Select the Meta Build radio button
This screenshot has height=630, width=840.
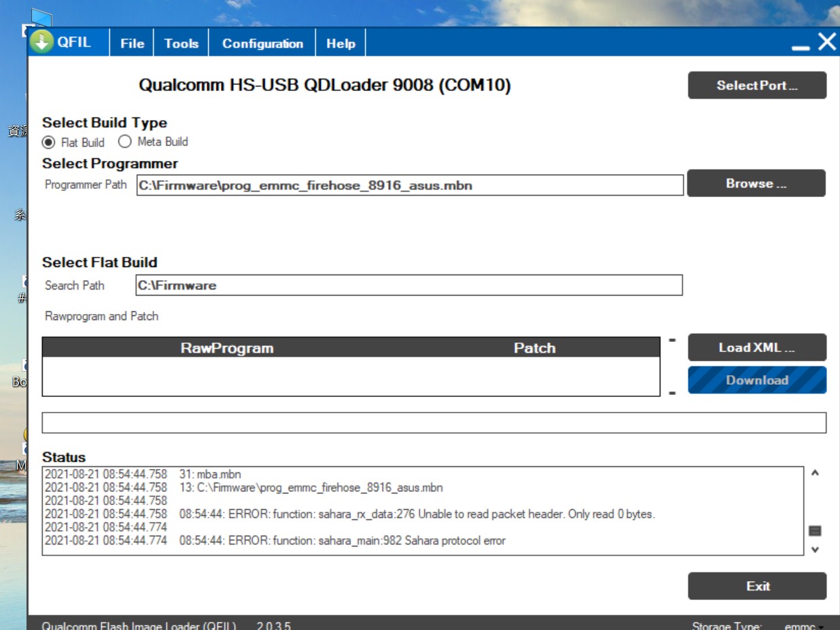pos(124,142)
